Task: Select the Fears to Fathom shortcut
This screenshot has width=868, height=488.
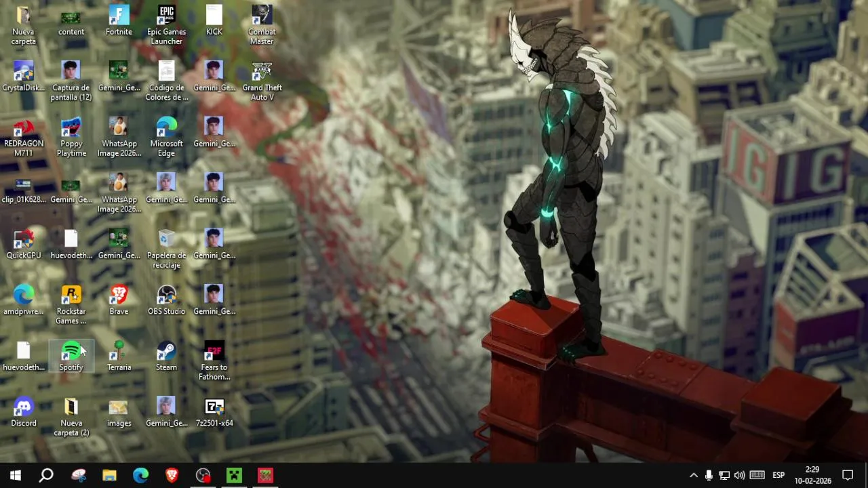Action: pyautogui.click(x=214, y=361)
